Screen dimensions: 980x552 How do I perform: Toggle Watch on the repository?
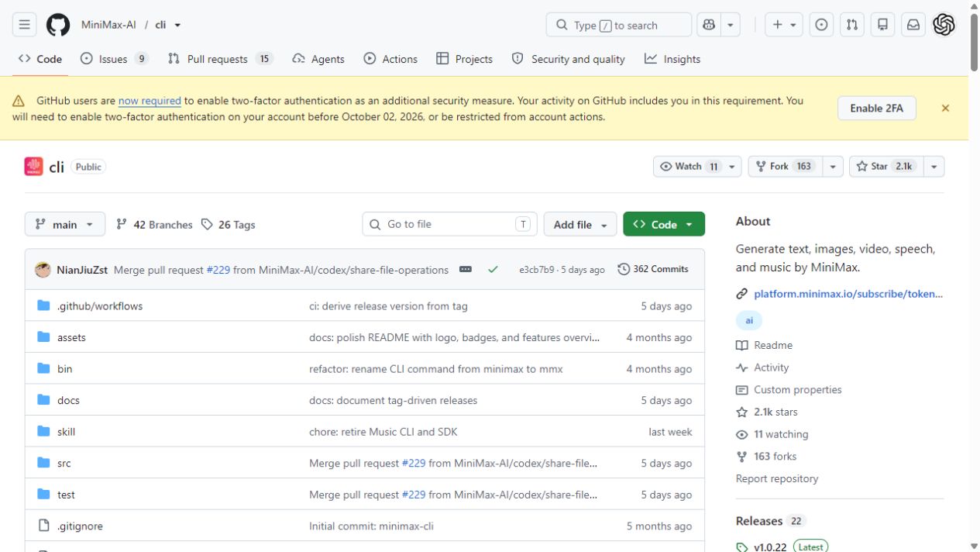(689, 167)
